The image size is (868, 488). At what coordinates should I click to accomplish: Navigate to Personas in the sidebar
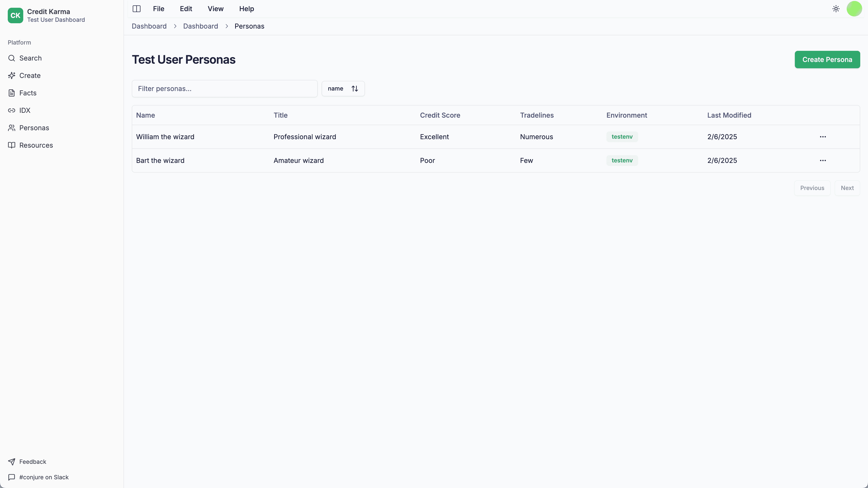34,128
